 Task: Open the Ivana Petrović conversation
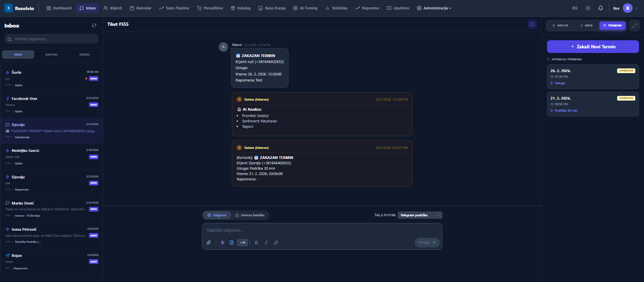pos(51,235)
